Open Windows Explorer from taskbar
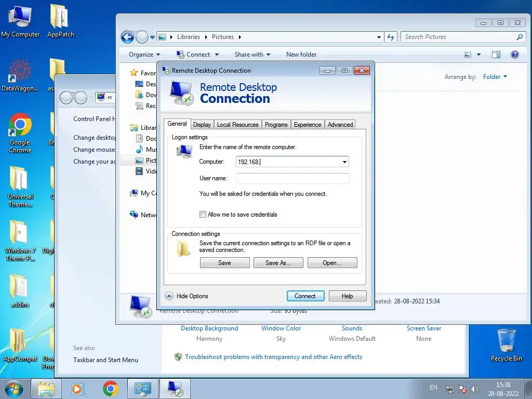This screenshot has height=399, width=532. click(x=46, y=389)
